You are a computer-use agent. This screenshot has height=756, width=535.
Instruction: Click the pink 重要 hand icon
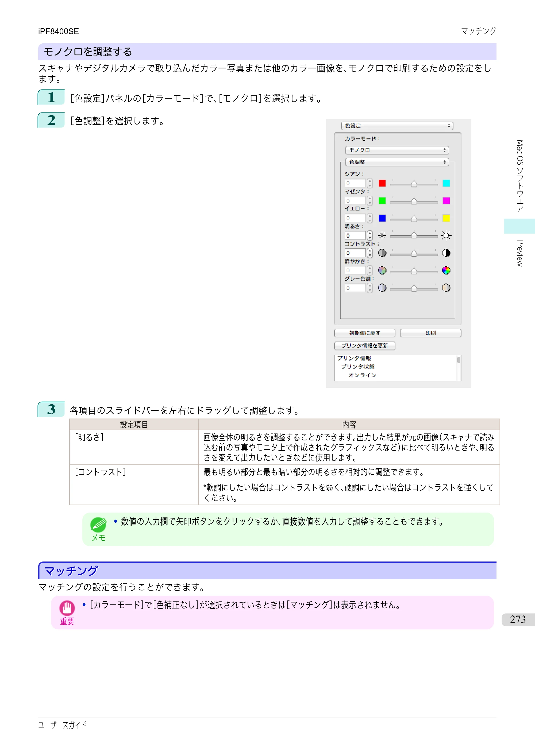67,608
